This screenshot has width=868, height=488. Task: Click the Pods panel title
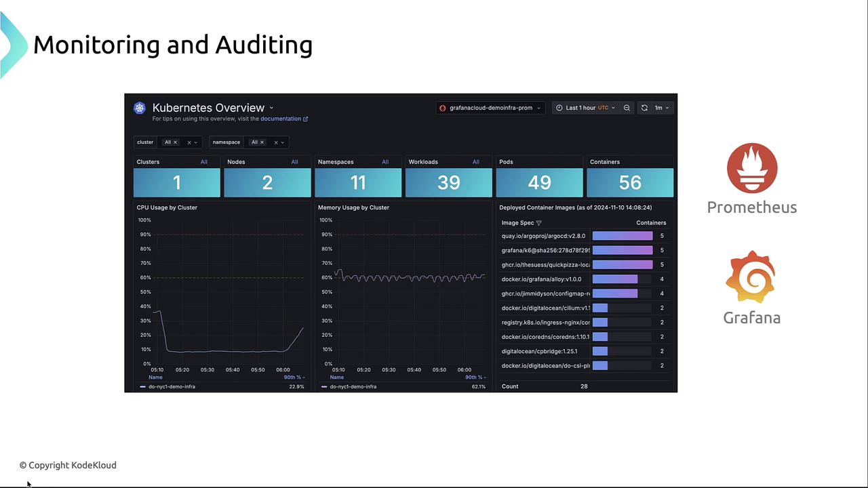[506, 162]
